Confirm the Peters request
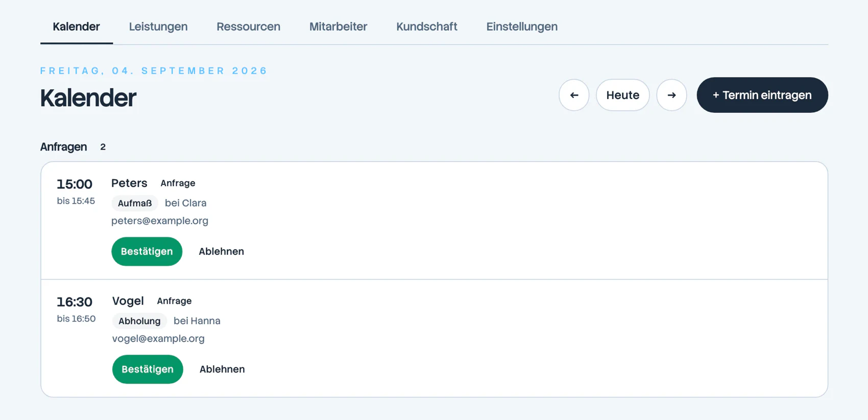 click(x=147, y=251)
